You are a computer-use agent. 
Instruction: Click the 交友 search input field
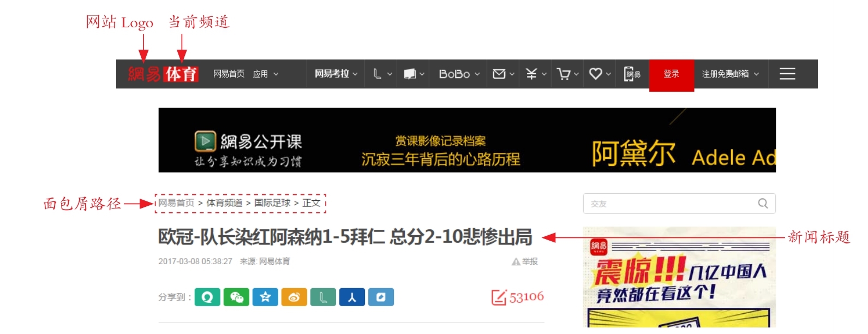point(679,204)
